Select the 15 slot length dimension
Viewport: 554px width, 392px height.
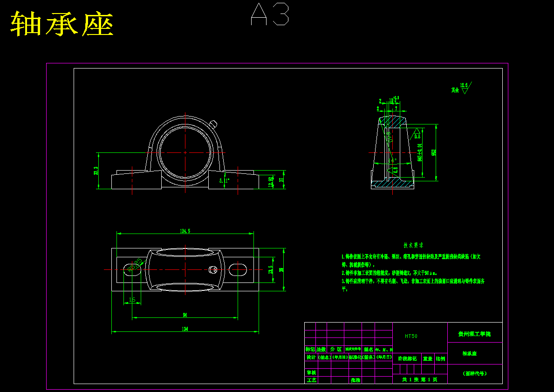pyautogui.click(x=132, y=300)
